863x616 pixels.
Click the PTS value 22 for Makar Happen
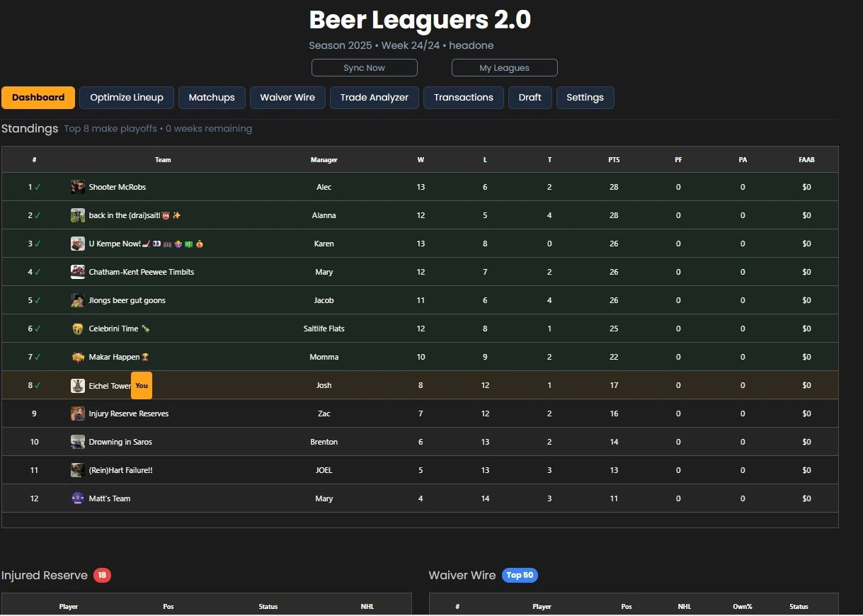pos(614,357)
